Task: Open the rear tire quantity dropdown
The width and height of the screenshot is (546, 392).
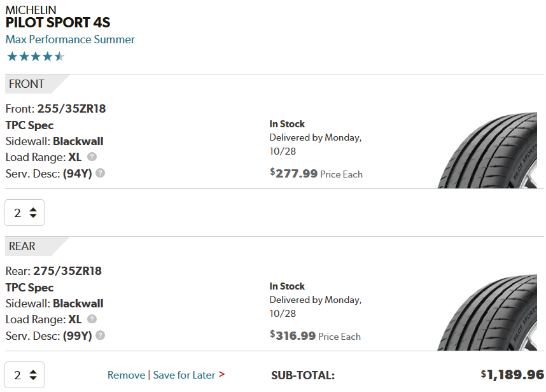Action: point(25,375)
